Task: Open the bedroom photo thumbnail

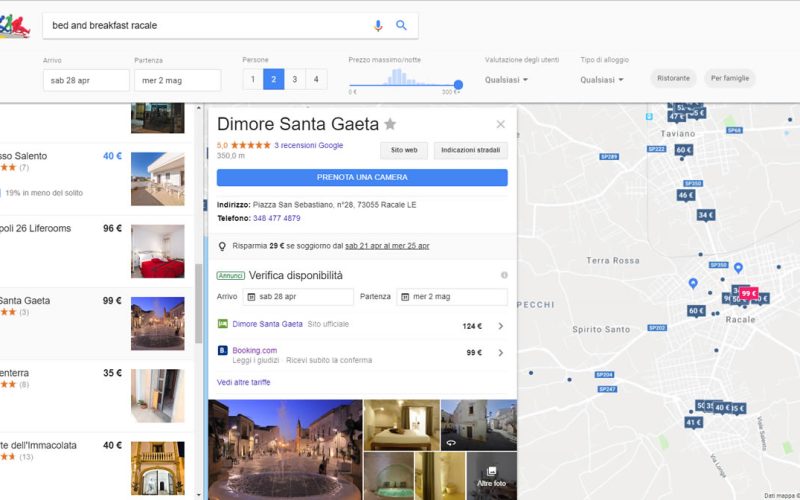Action: (402, 424)
